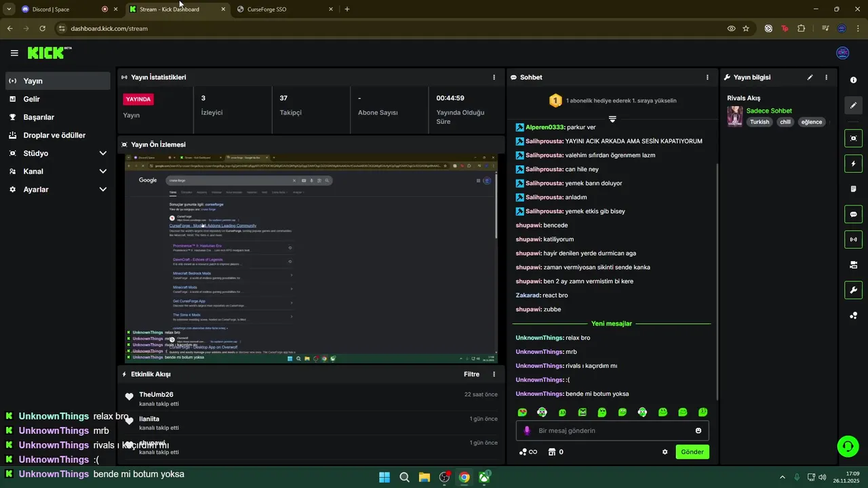This screenshot has height=488, width=868.
Task: Open browser extensions puzzle icon
Action: coord(802,28)
